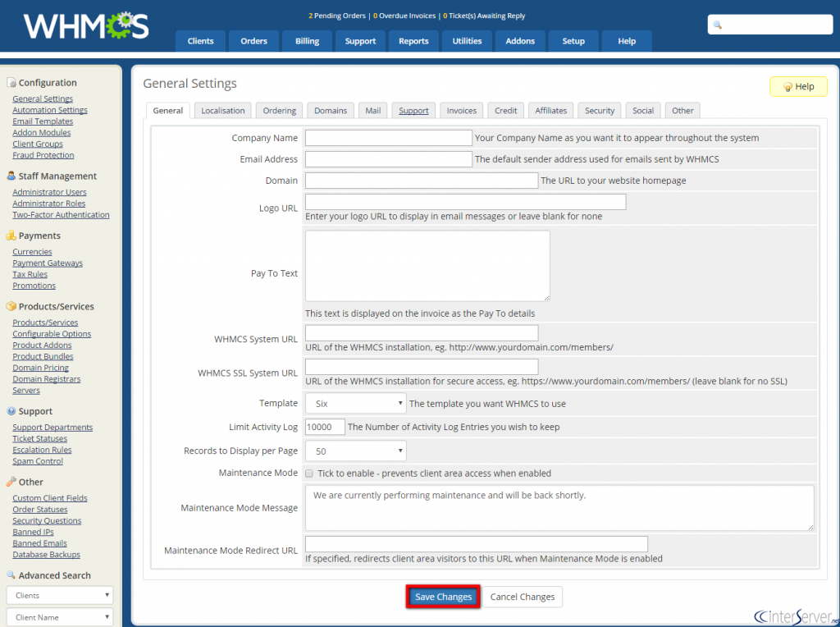Open the Addon Modules link
Screen dimensions: 840x627
pos(41,132)
